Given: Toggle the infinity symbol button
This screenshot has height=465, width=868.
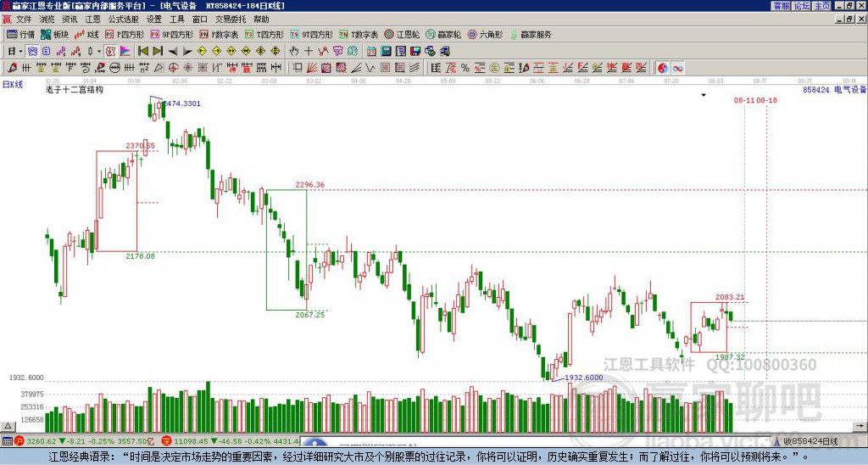Looking at the screenshot, I should (x=677, y=68).
